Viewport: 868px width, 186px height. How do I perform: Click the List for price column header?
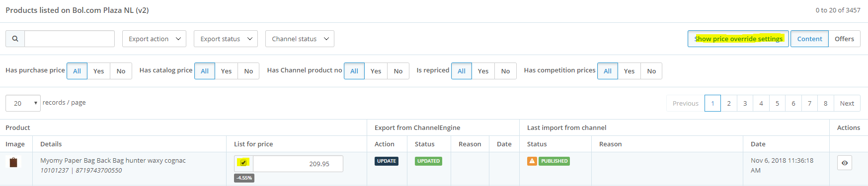[x=253, y=144]
